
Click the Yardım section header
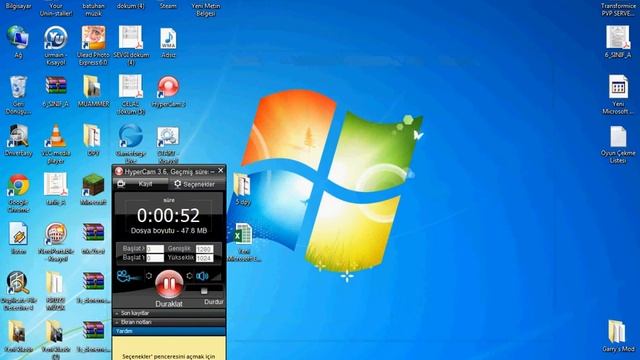click(169, 331)
